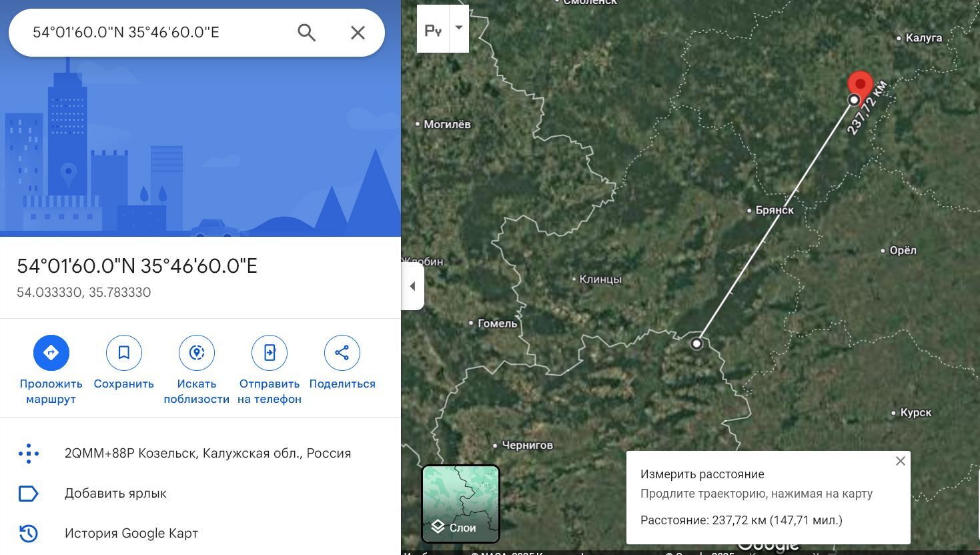
Task: Click the southern measurement endpoint circle
Action: pyautogui.click(x=696, y=344)
